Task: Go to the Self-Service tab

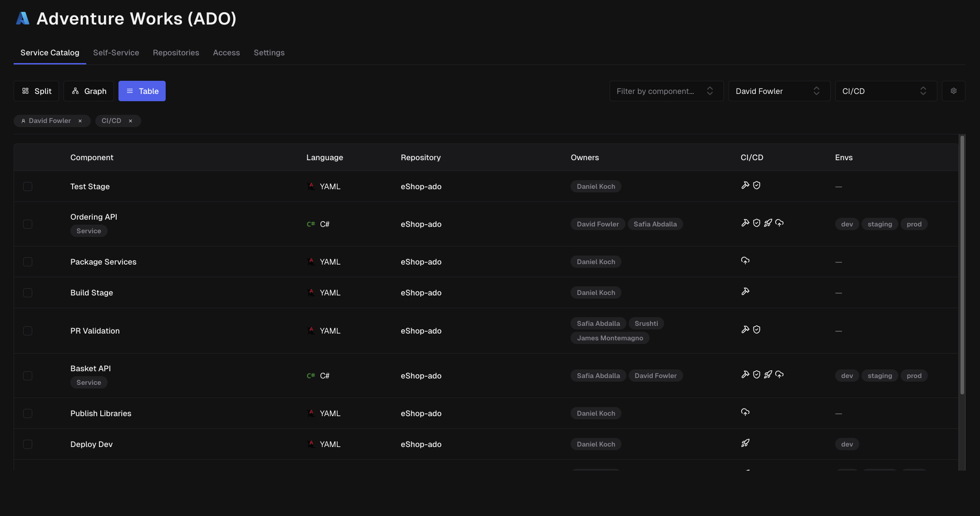Action: [x=116, y=53]
